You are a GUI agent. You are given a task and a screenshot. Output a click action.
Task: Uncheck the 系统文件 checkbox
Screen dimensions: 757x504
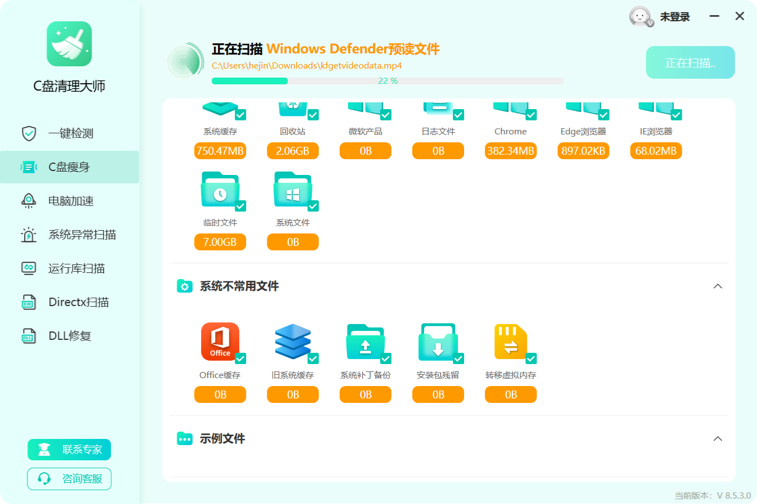click(x=313, y=206)
